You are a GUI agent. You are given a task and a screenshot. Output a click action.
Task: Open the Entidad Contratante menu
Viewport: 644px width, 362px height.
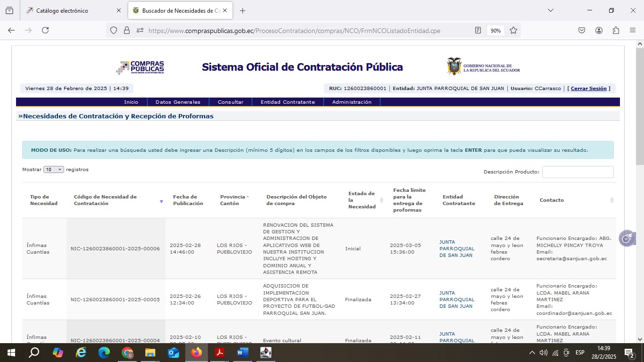pos(288,102)
